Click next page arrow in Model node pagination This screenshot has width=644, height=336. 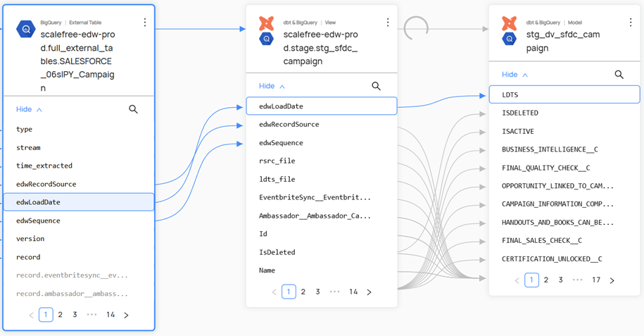click(612, 280)
